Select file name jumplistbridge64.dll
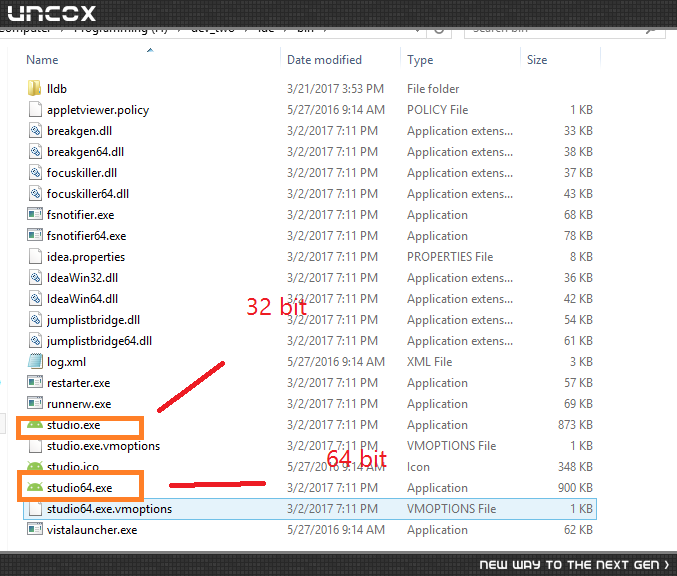677x576 pixels. click(x=99, y=341)
